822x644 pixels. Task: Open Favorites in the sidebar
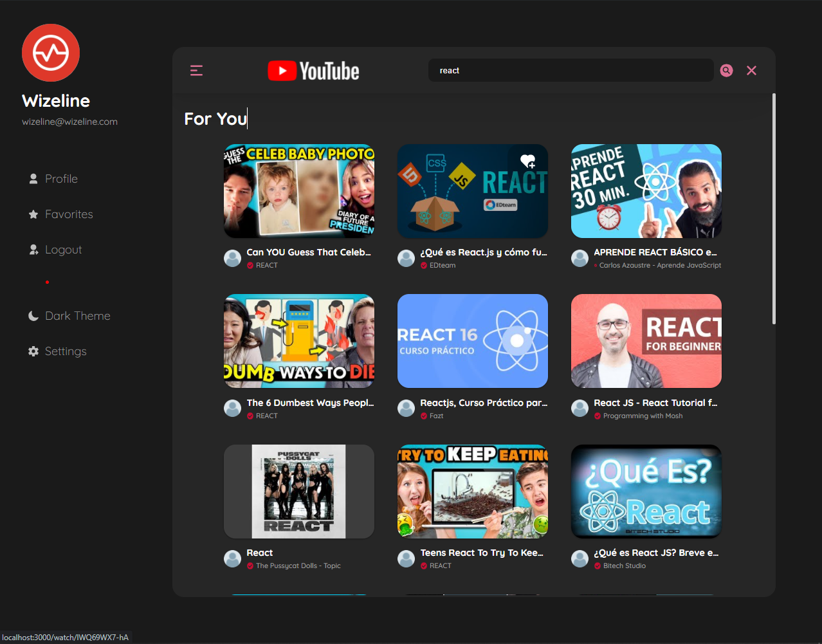tap(69, 214)
